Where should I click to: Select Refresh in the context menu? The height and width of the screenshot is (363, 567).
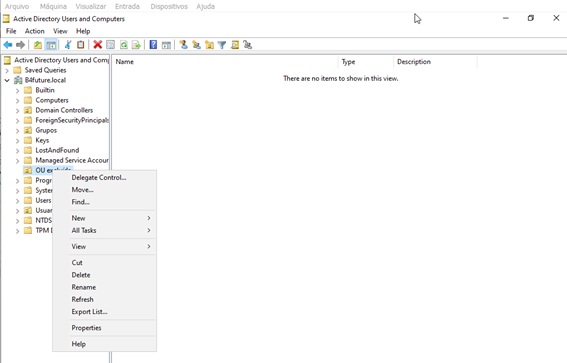[105, 299]
